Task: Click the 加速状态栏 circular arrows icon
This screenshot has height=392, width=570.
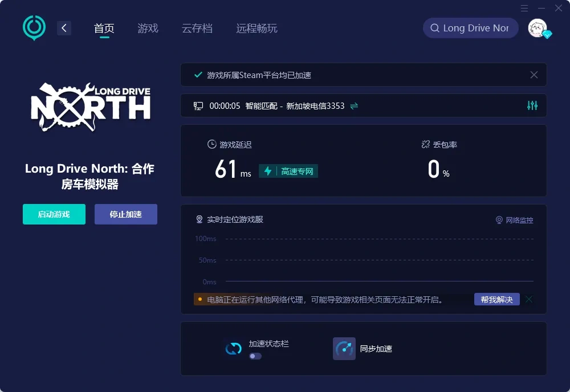Action: [233, 348]
